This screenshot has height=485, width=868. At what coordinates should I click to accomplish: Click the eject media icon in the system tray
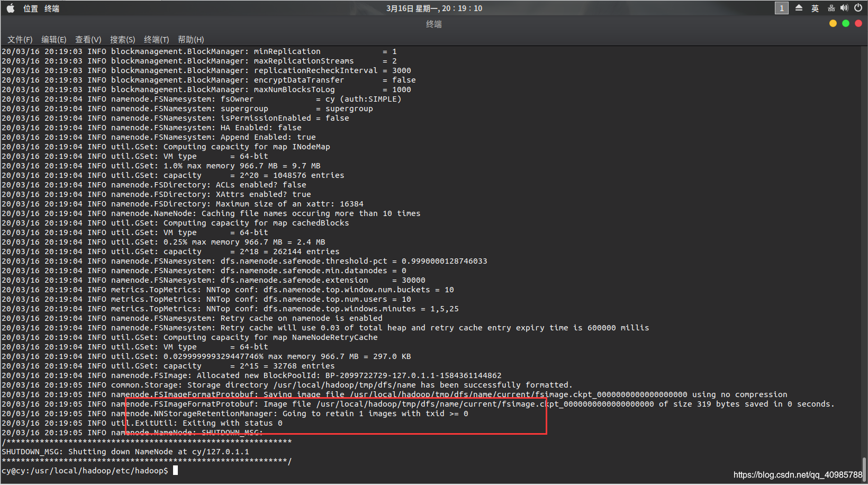pyautogui.click(x=799, y=8)
